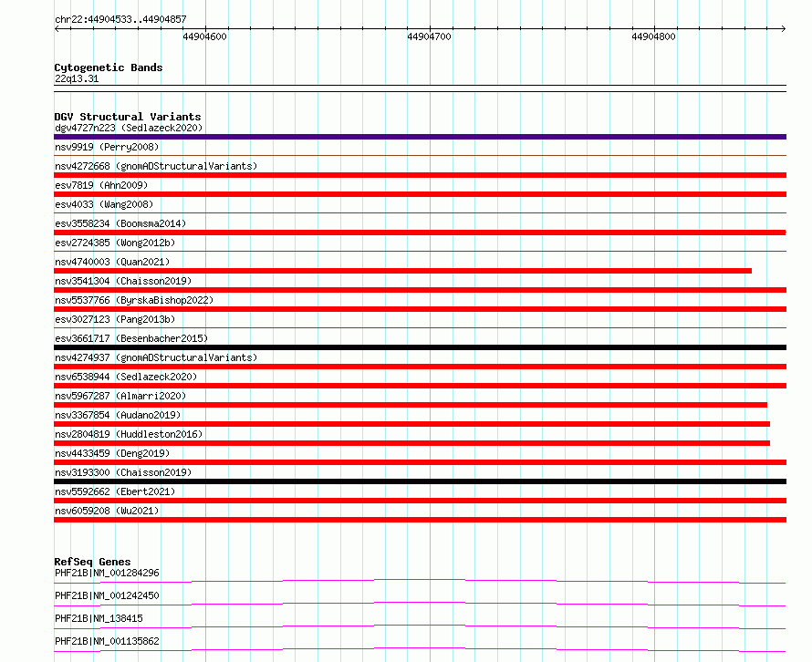Open the nsv9919 (Perry2008) variant label

[107, 147]
